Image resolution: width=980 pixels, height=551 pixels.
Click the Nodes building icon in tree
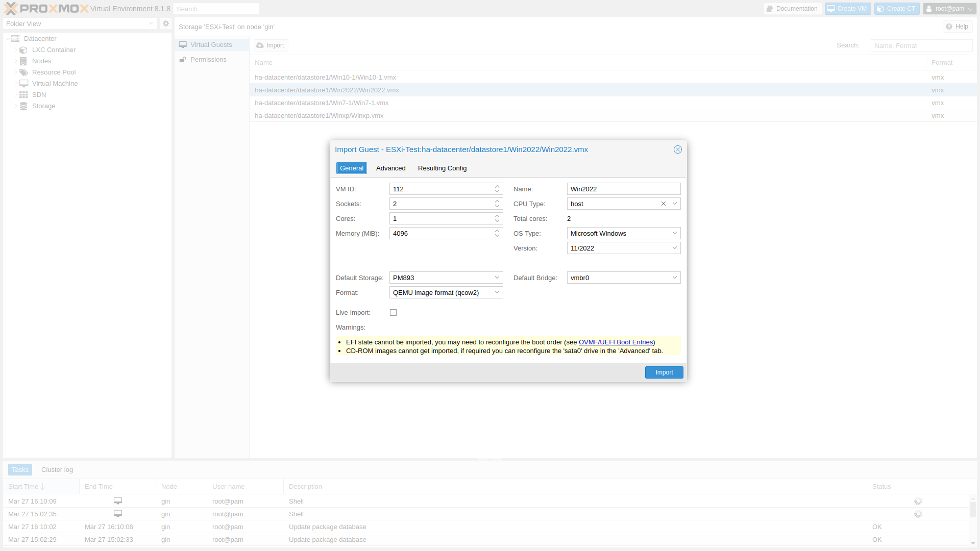pyautogui.click(x=23, y=61)
